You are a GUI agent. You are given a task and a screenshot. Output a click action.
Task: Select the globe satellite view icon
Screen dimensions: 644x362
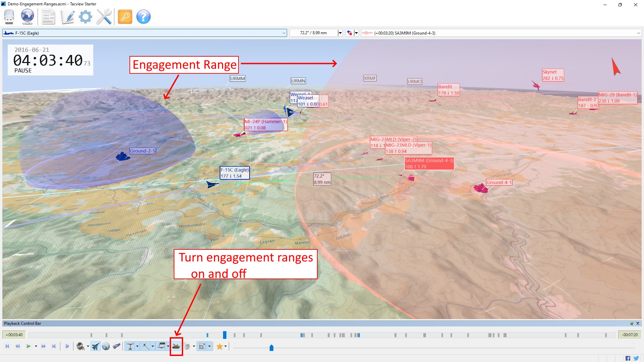(106, 346)
